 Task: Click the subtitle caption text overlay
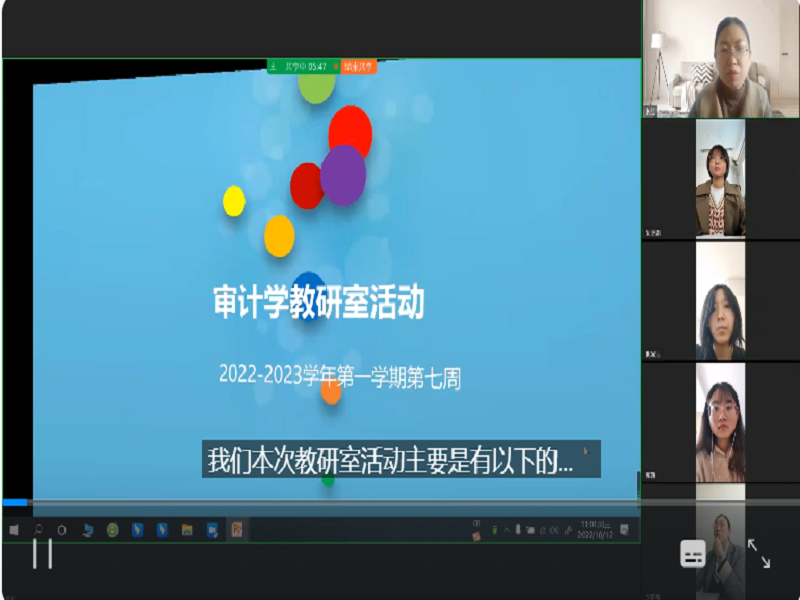(400, 460)
